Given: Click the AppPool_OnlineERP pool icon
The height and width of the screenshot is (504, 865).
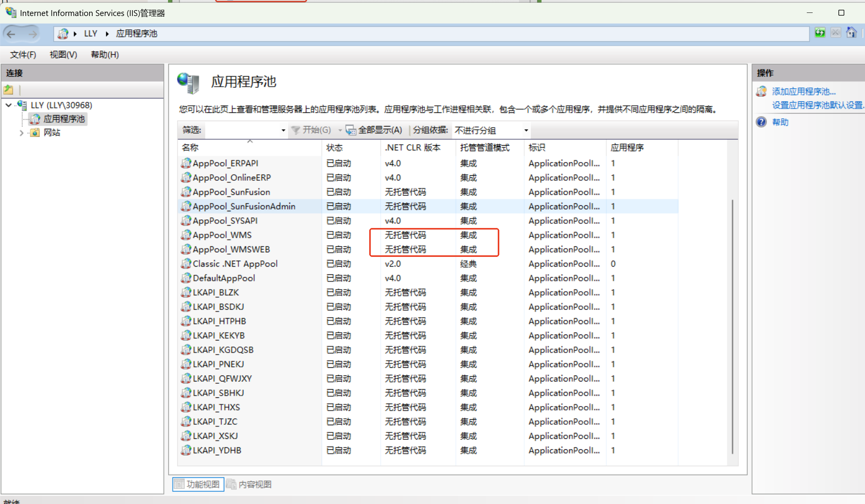Looking at the screenshot, I should coord(186,177).
